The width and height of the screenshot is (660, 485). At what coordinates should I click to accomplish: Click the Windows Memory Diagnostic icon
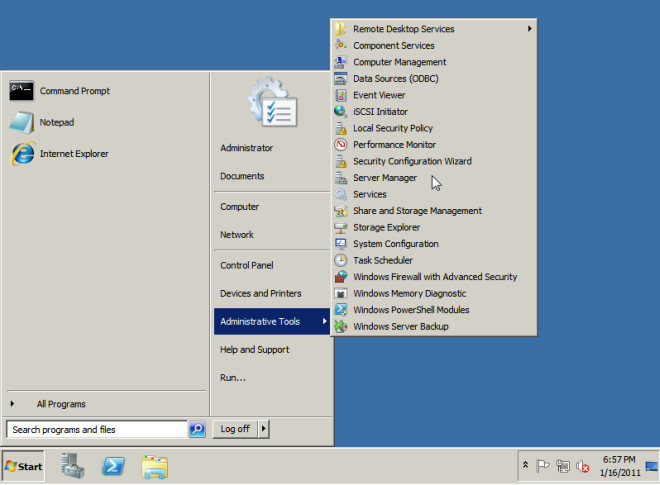click(341, 293)
